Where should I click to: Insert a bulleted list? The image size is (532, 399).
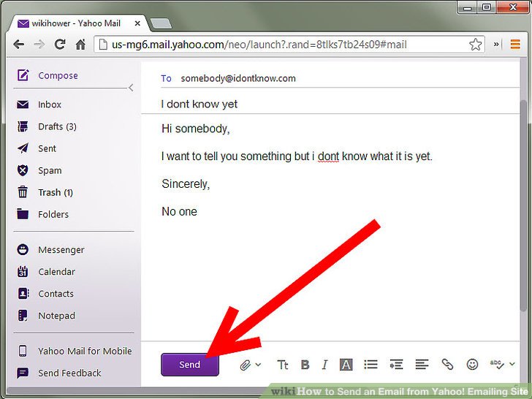click(370, 365)
